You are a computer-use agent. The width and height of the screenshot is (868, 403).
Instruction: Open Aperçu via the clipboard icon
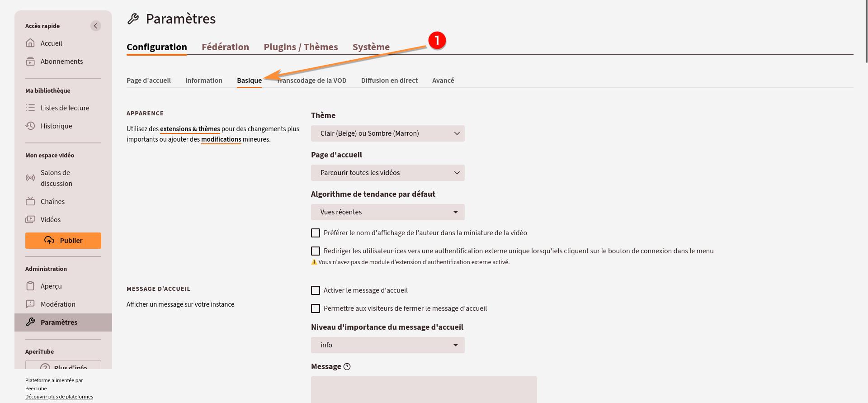click(x=30, y=286)
